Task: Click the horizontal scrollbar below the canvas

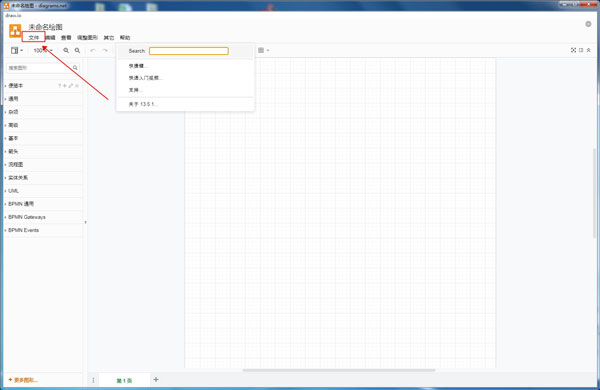Action: (339, 370)
